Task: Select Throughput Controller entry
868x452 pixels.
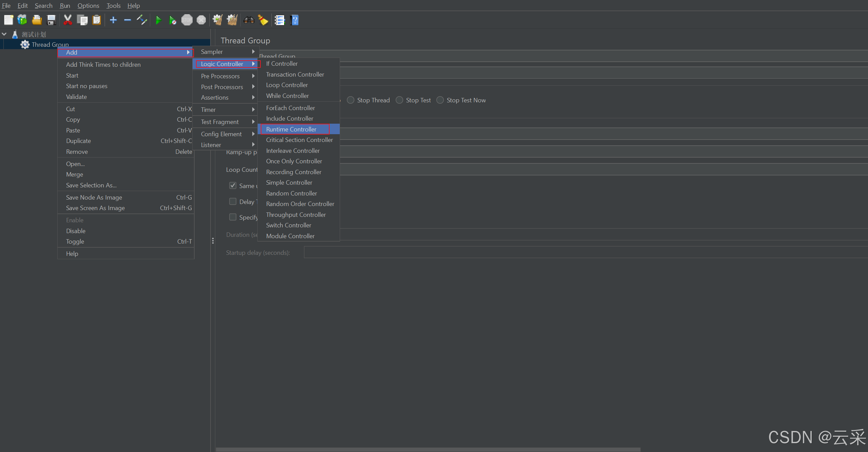Action: 299,214
